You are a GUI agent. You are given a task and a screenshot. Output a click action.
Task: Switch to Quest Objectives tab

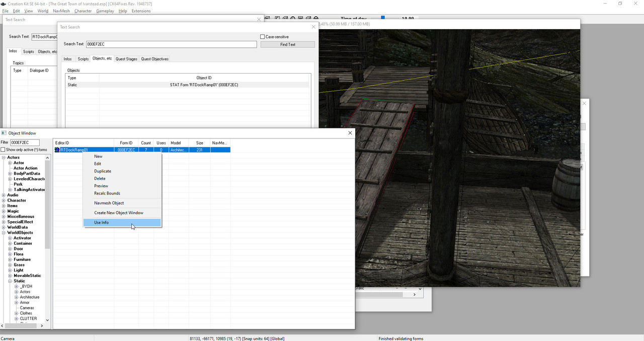(x=155, y=59)
